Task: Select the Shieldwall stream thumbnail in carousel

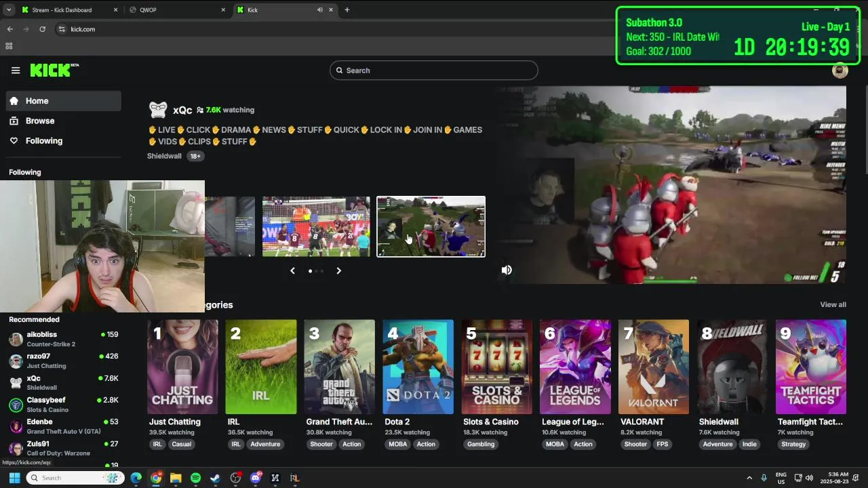Action: click(x=431, y=226)
